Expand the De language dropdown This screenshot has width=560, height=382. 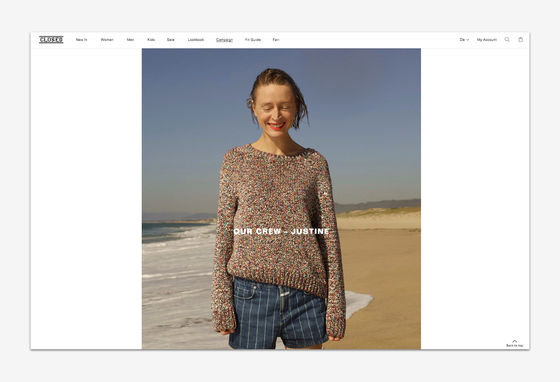(x=464, y=40)
